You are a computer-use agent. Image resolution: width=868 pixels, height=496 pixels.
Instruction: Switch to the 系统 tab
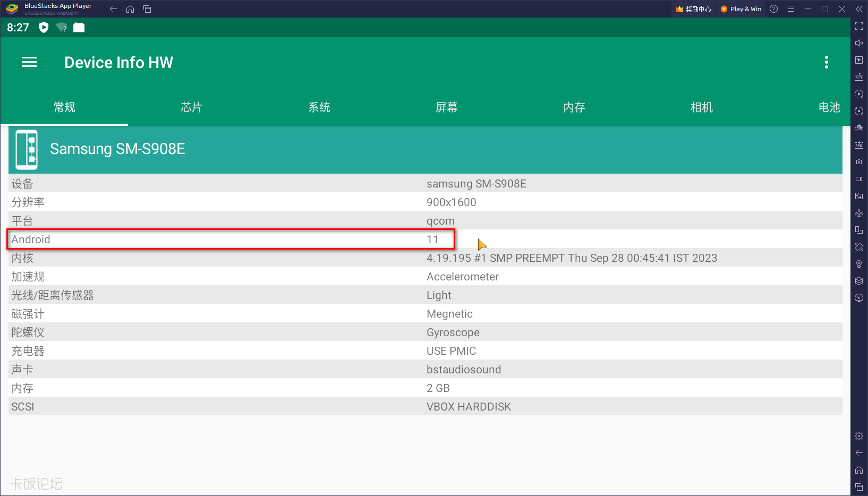[319, 107]
